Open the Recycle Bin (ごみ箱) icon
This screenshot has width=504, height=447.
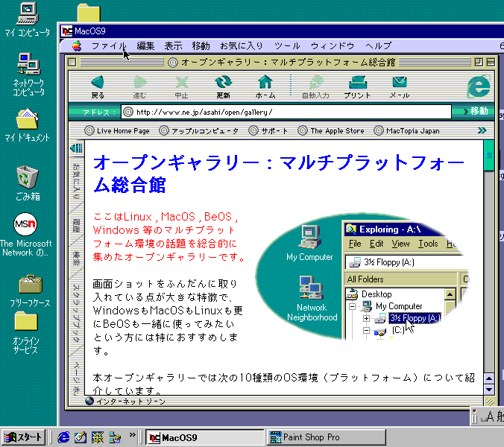28,183
